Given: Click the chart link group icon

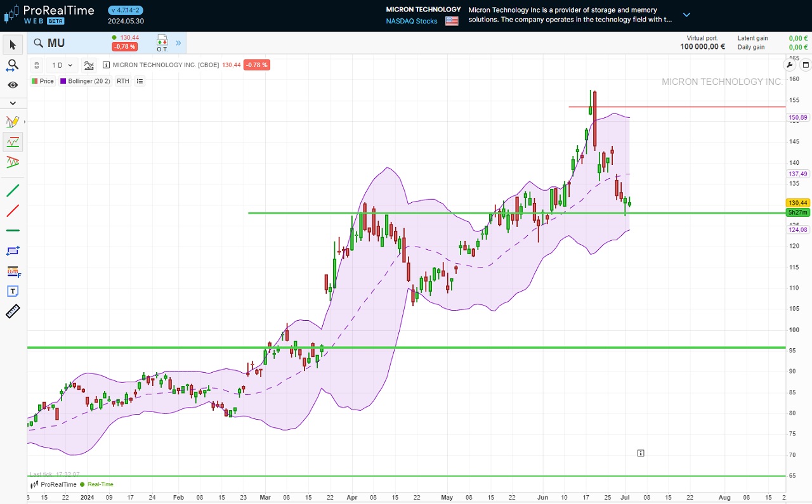Looking at the screenshot, I should (37, 65).
